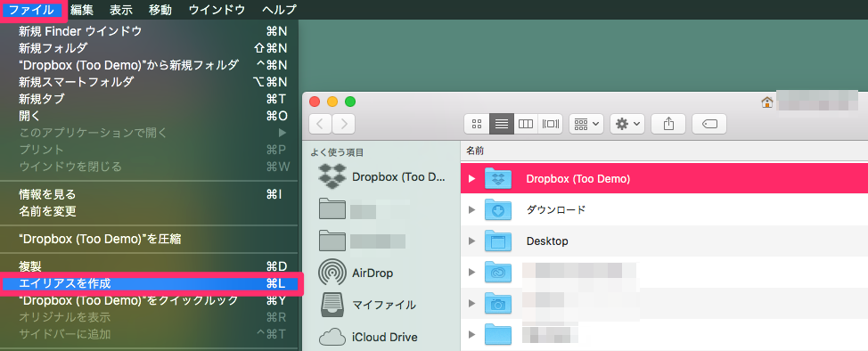Go back with the back arrow
The width and height of the screenshot is (868, 351).
click(x=321, y=124)
